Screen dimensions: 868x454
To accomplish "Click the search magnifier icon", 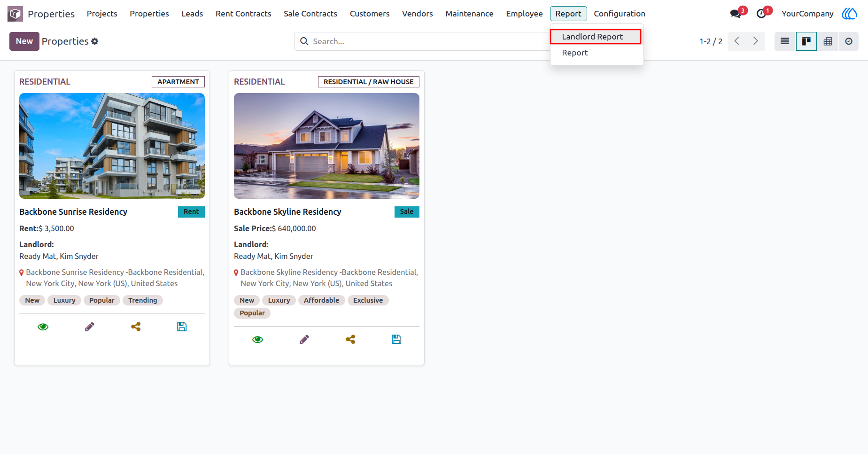I will (x=304, y=41).
